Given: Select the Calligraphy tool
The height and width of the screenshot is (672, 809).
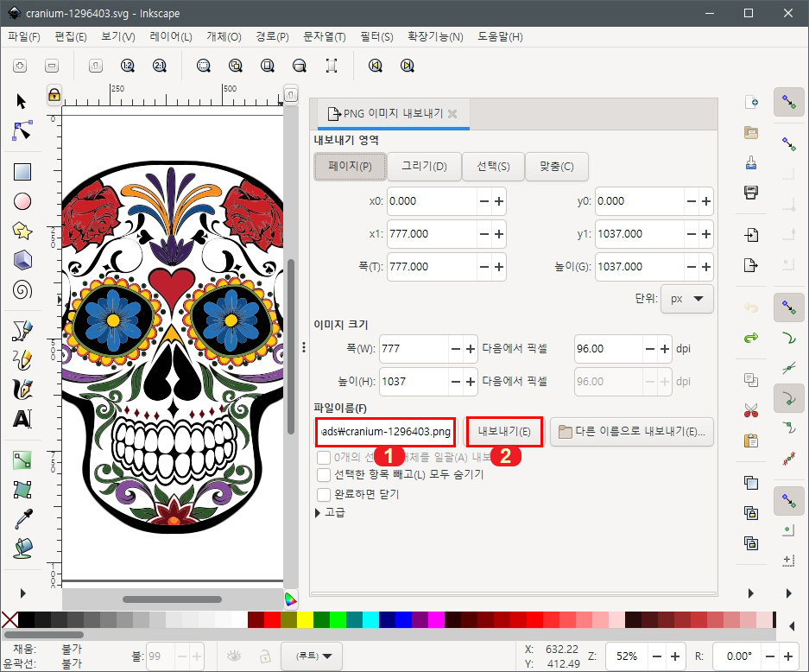Looking at the screenshot, I should click(22, 390).
